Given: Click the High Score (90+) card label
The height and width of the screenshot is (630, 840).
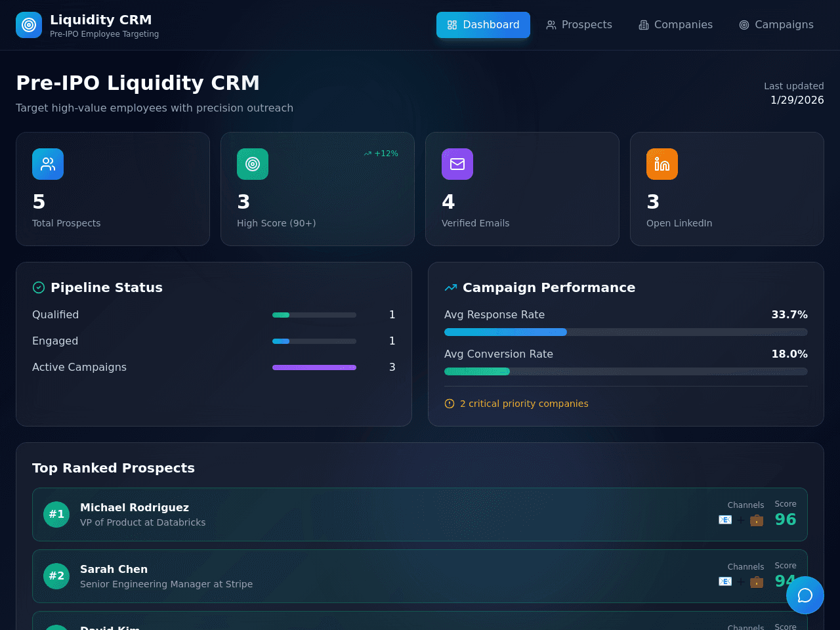Looking at the screenshot, I should [x=276, y=223].
